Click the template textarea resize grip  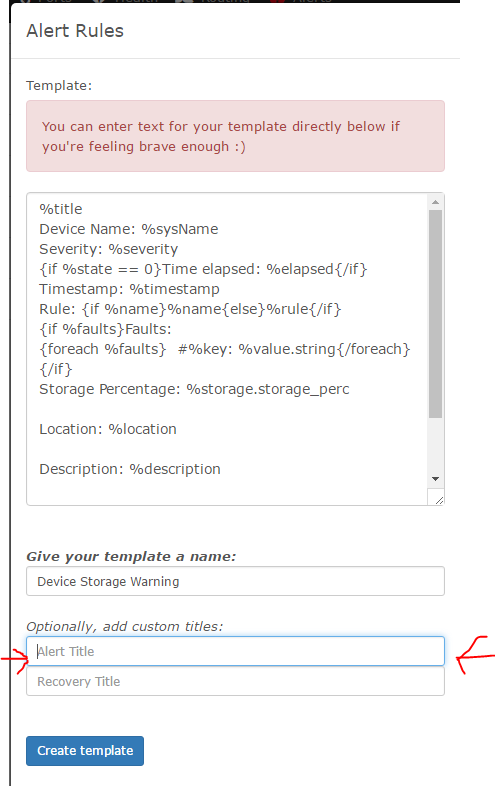439,500
